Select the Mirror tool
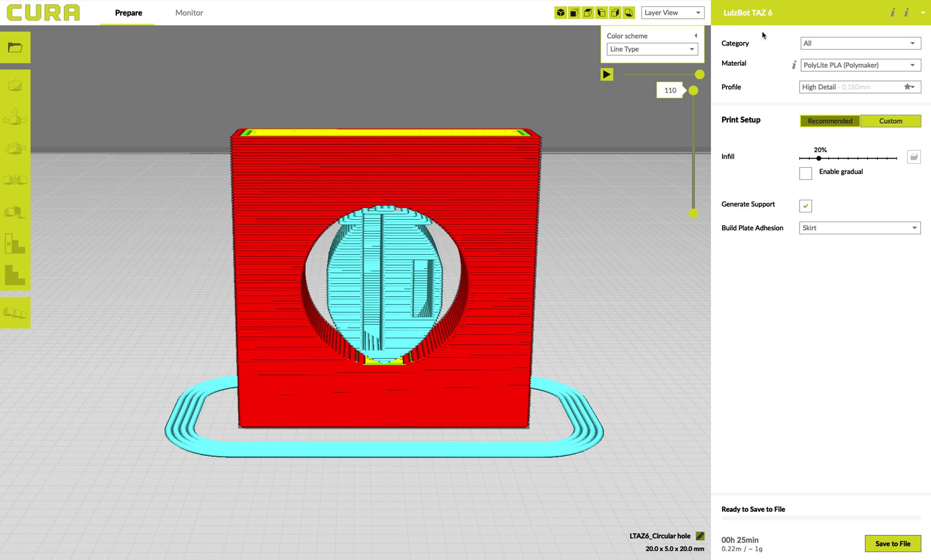The width and height of the screenshot is (931, 560). [x=15, y=180]
